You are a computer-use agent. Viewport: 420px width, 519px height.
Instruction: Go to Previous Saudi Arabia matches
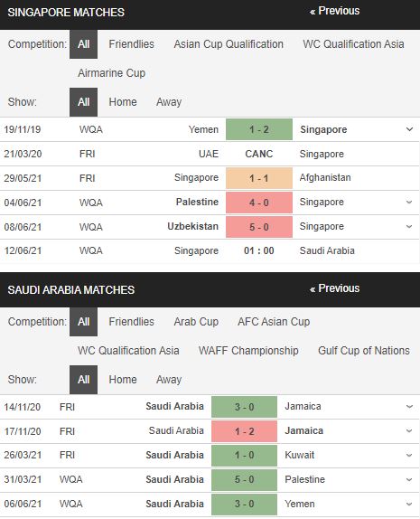coord(334,288)
